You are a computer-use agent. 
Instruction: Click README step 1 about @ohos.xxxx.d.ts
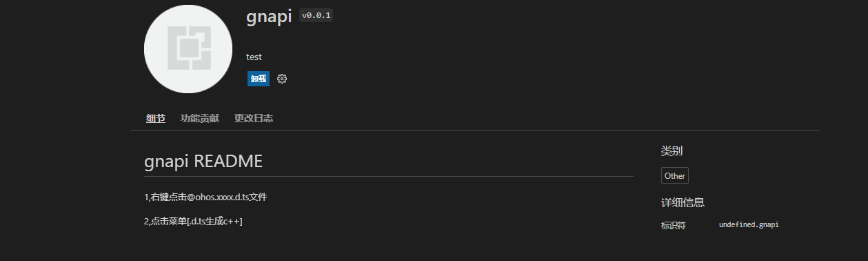205,197
